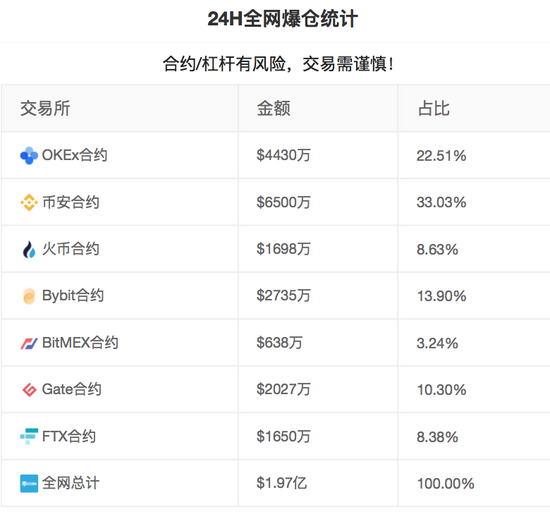
Task: Open the OKEx合约 exchange name
Action: pos(74,155)
